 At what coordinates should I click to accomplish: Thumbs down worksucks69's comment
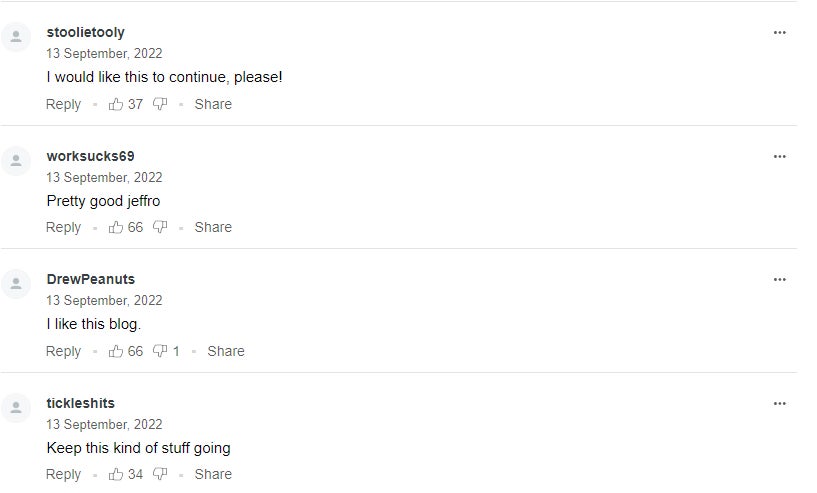[x=160, y=227]
